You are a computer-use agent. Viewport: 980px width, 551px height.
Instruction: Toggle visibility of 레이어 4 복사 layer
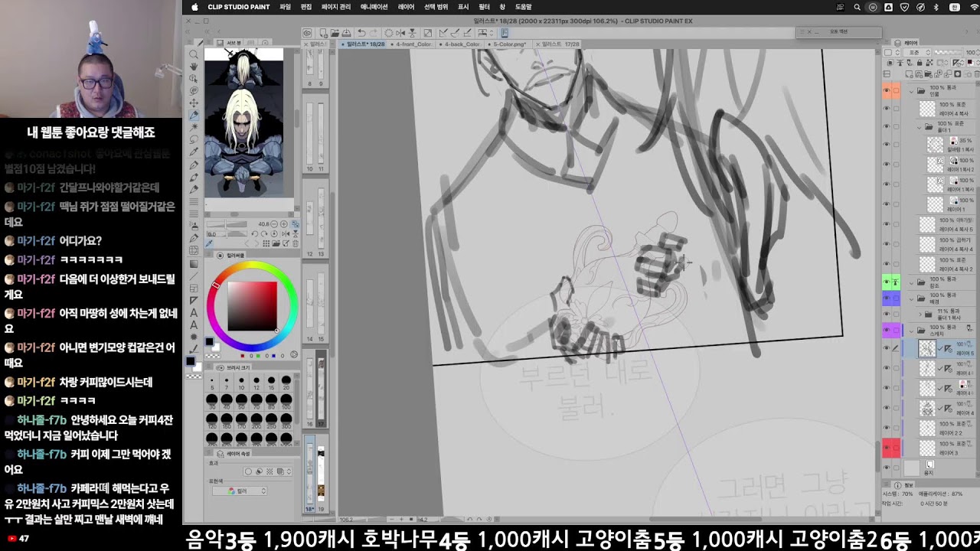(887, 110)
